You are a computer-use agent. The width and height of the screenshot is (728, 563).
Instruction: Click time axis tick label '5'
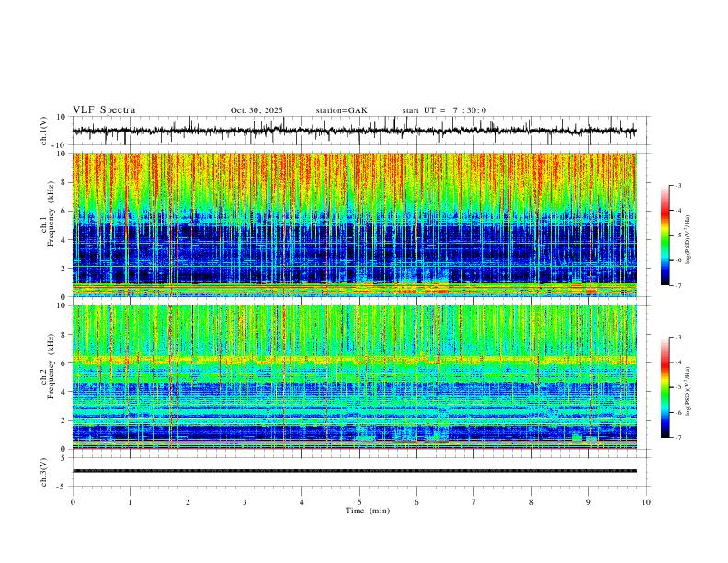point(359,502)
